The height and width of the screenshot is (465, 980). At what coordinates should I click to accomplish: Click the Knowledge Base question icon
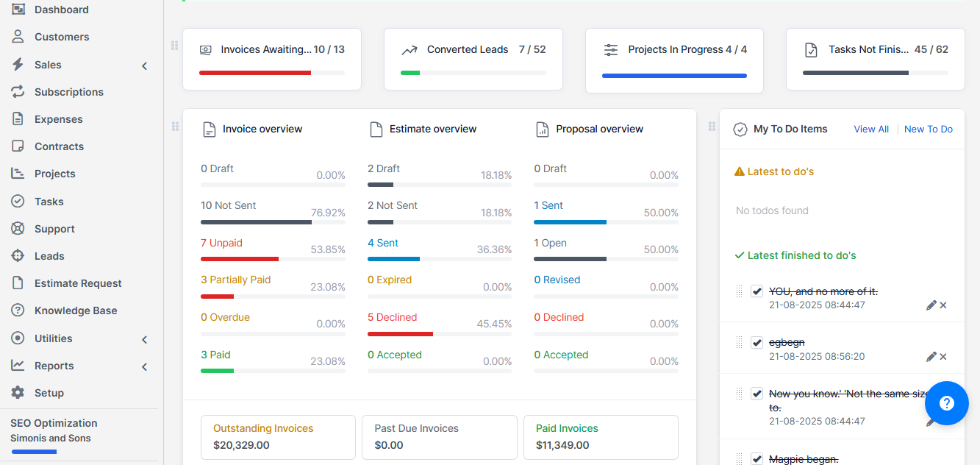18,310
